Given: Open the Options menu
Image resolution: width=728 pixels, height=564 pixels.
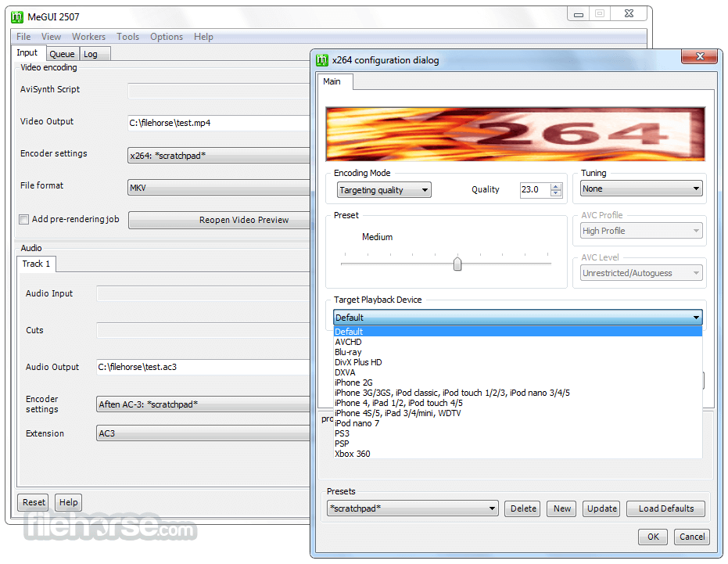Looking at the screenshot, I should click(x=167, y=37).
